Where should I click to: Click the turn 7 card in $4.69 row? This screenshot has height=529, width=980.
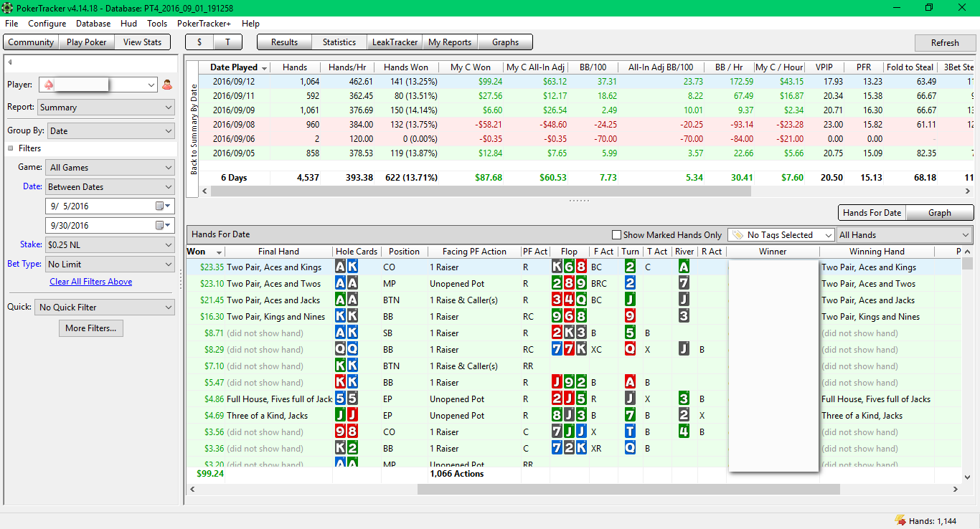pos(630,415)
